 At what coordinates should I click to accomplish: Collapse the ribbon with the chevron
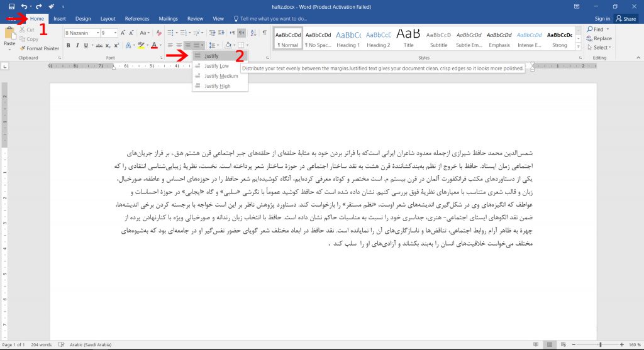click(x=638, y=58)
